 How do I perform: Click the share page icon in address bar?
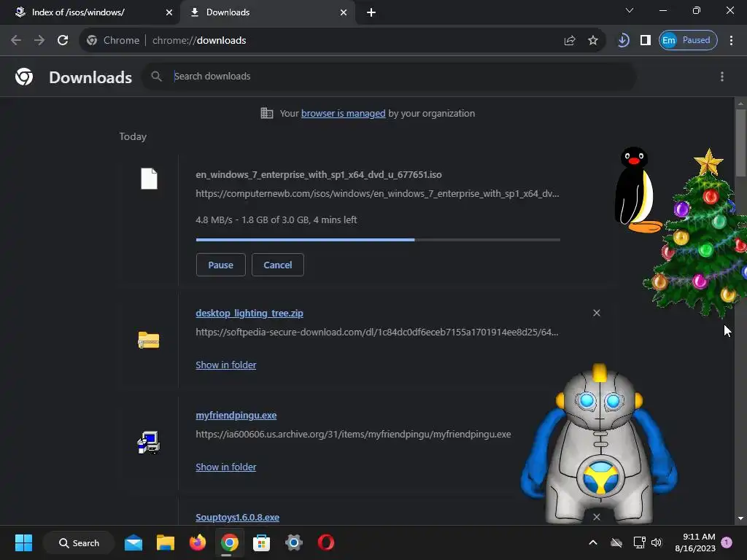tap(570, 41)
